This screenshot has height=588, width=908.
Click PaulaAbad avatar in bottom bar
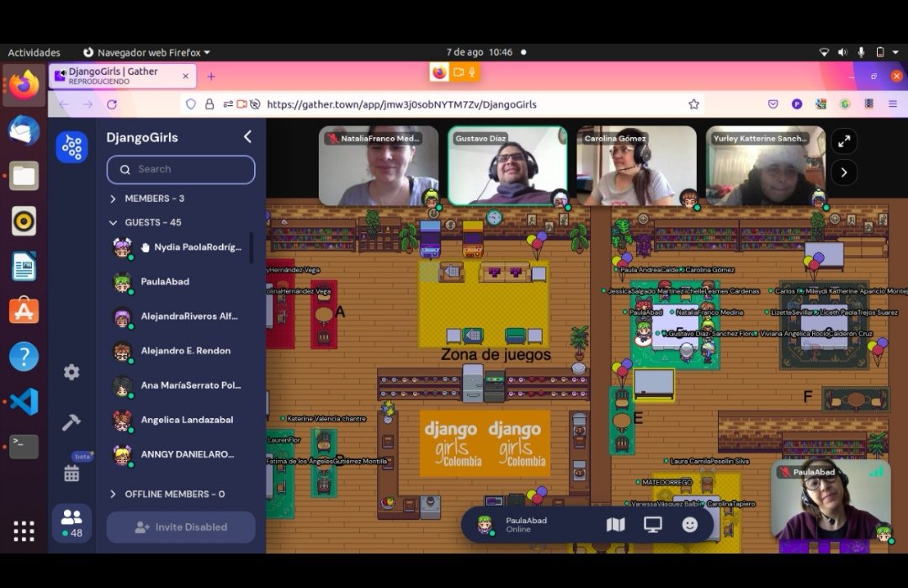(x=485, y=525)
